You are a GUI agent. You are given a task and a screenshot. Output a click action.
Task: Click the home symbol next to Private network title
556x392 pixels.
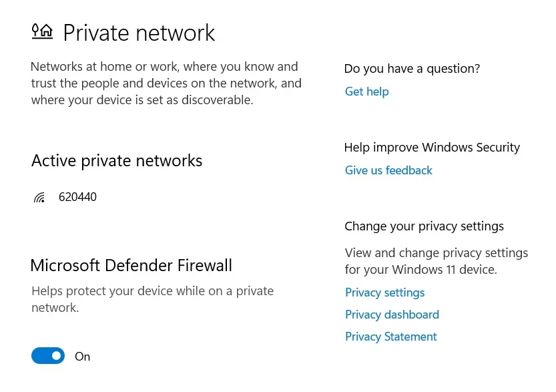coord(42,31)
